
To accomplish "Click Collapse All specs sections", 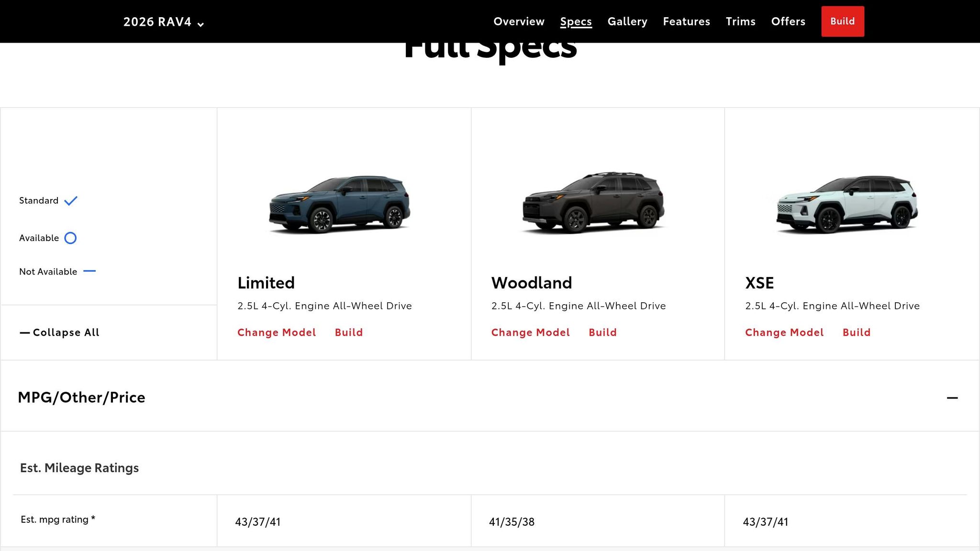I will pyautogui.click(x=59, y=332).
